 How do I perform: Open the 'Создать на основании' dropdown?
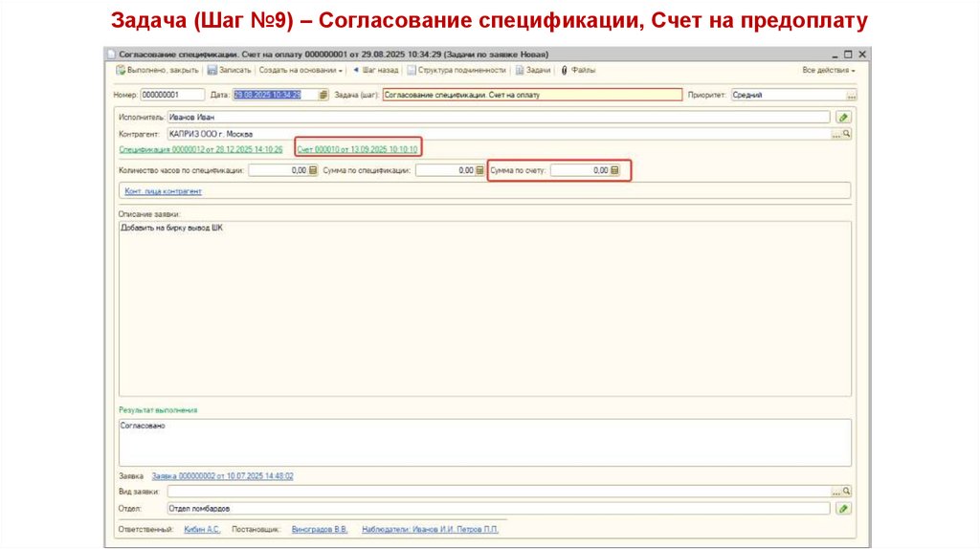tap(301, 71)
